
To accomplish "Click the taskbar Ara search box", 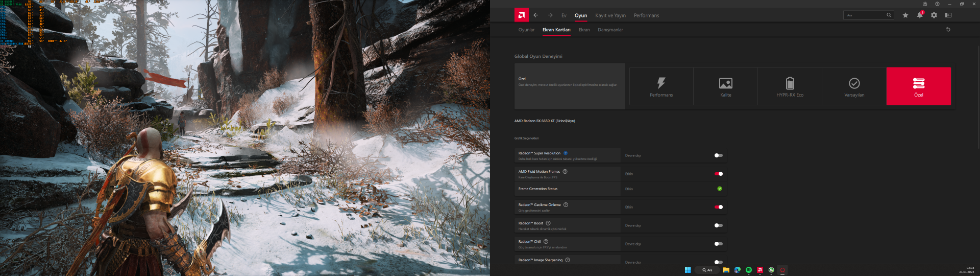I will point(707,270).
